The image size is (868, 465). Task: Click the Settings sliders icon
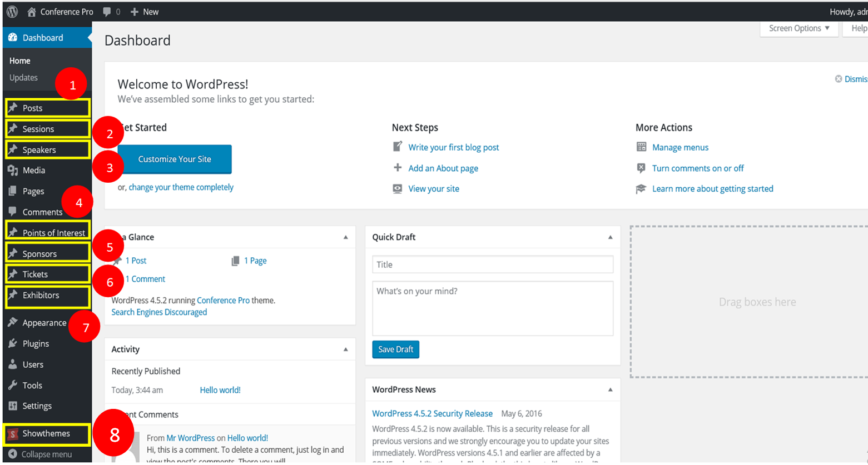[x=13, y=406]
